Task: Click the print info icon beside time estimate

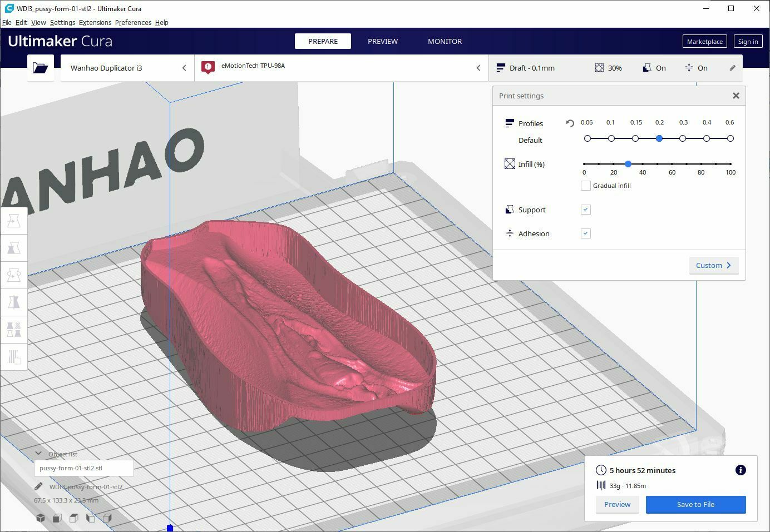Action: (x=741, y=470)
